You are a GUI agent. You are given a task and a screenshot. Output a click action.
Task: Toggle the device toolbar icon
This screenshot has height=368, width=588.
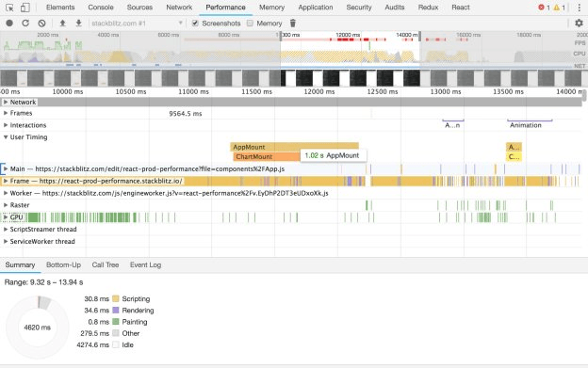25,8
